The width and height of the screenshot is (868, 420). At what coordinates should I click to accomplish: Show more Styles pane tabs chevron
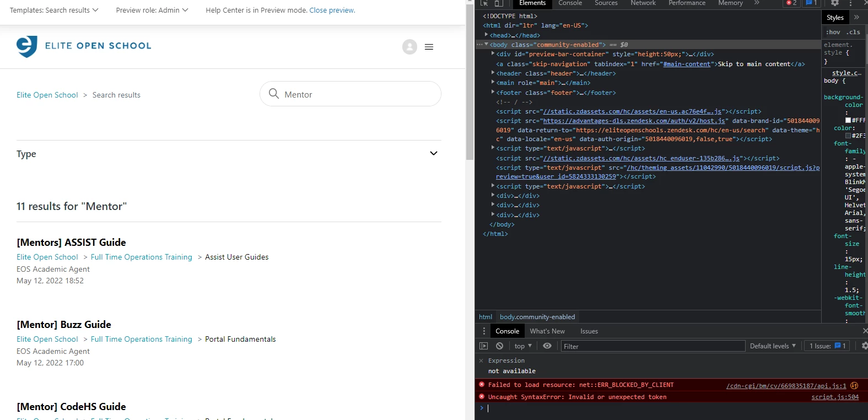click(x=856, y=17)
